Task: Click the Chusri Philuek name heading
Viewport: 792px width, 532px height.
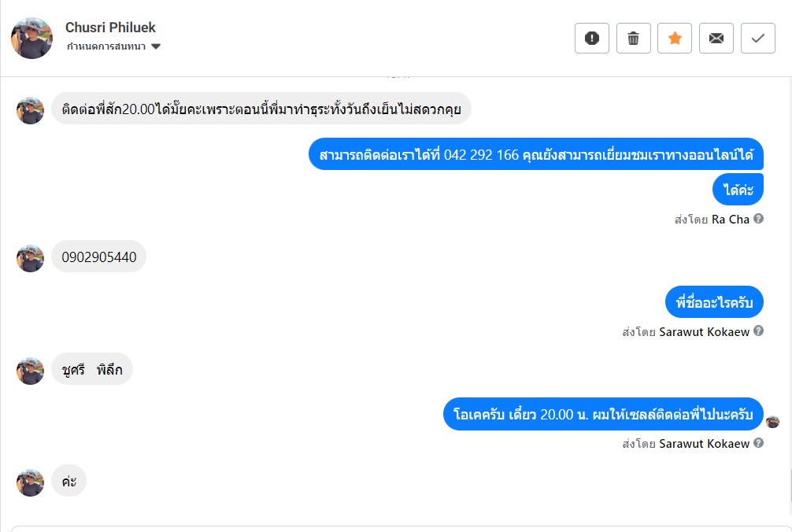Action: coord(110,28)
